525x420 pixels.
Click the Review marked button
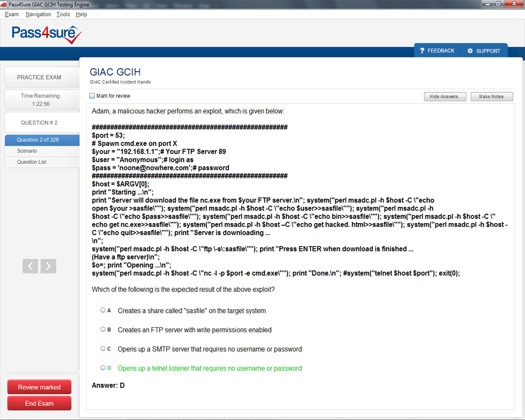click(x=39, y=387)
